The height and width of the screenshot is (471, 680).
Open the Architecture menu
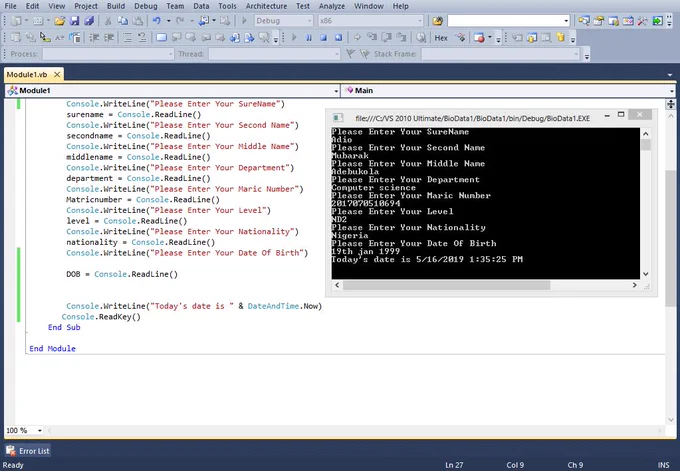[x=266, y=6]
